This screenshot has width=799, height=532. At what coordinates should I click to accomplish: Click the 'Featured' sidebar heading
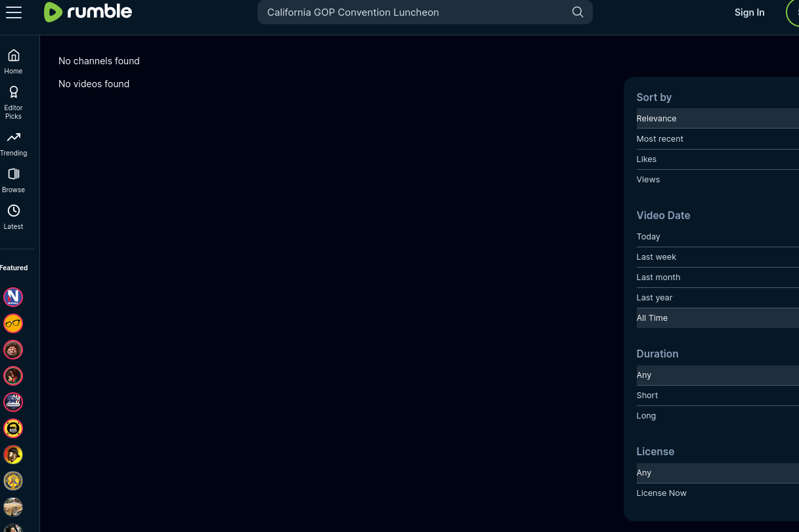[14, 268]
